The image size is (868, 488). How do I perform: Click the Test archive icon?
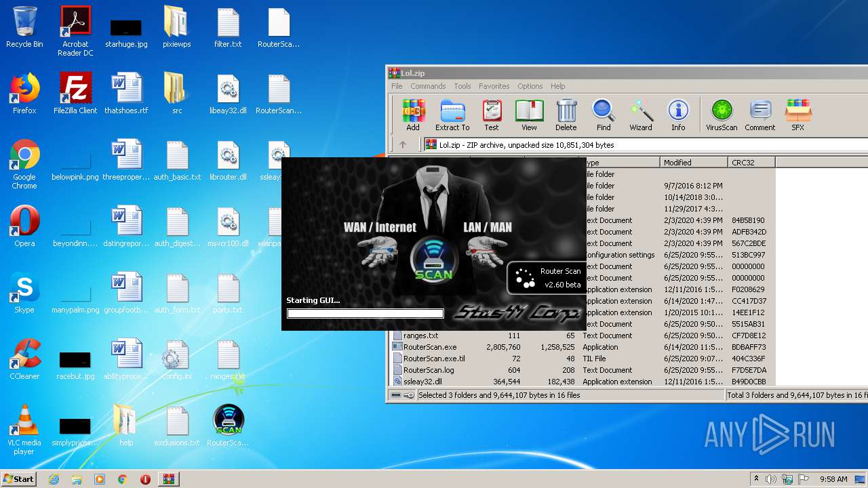click(x=492, y=115)
